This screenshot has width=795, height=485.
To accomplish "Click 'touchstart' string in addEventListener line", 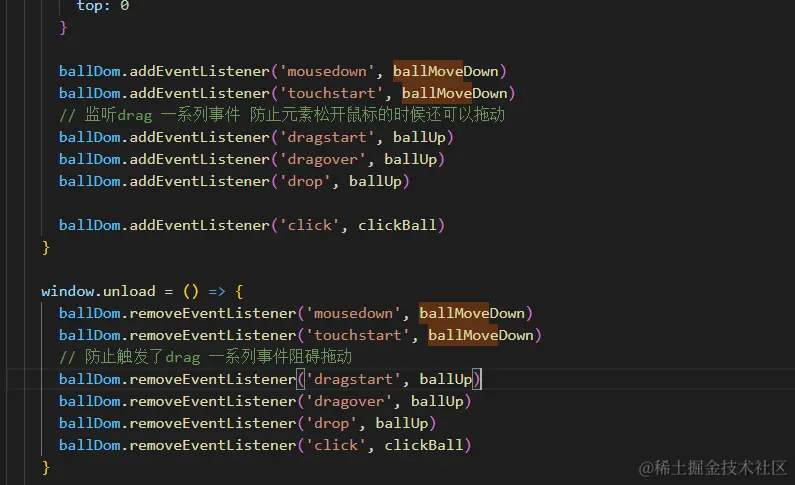I will click(332, 93).
